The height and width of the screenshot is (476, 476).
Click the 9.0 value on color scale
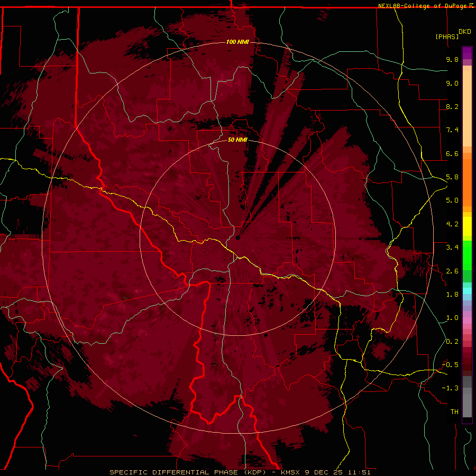click(452, 83)
